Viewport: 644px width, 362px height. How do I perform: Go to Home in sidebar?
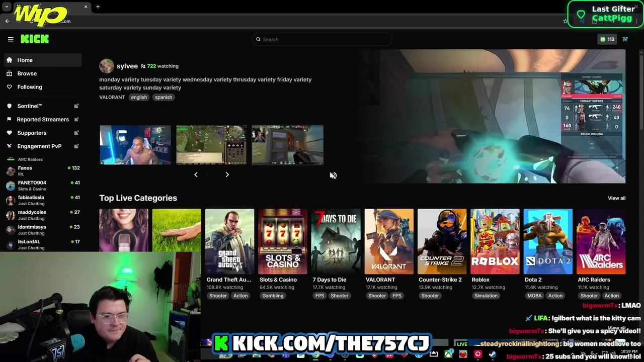pos(42,60)
